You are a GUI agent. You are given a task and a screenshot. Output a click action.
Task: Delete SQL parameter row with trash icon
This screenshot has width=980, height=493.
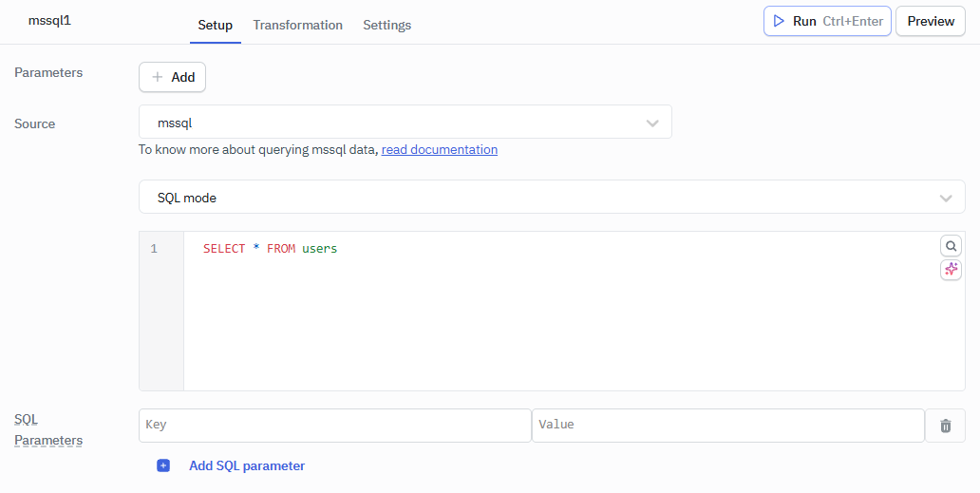[945, 426]
